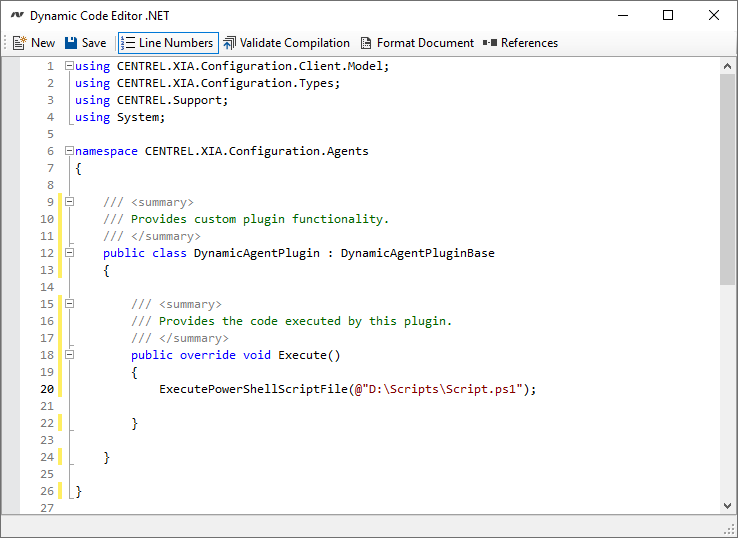Image resolution: width=738 pixels, height=538 pixels.
Task: Collapse the class summary comment on line 9
Action: pos(69,202)
